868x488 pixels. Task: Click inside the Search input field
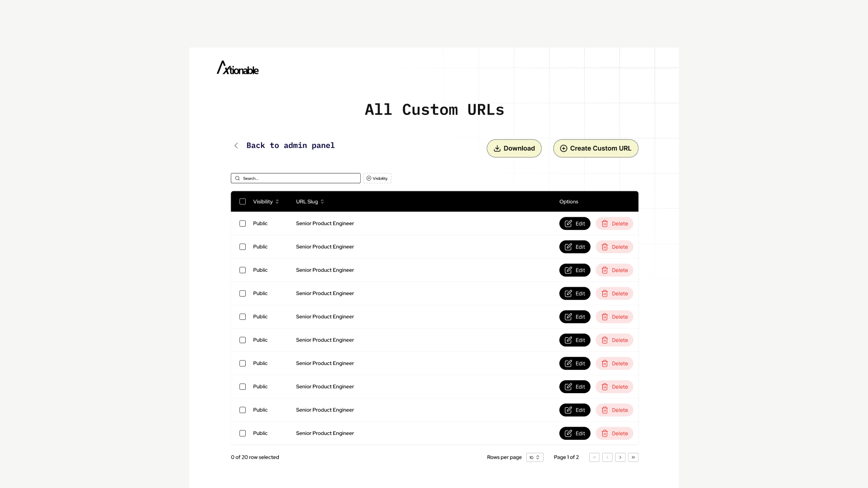pyautogui.click(x=296, y=178)
